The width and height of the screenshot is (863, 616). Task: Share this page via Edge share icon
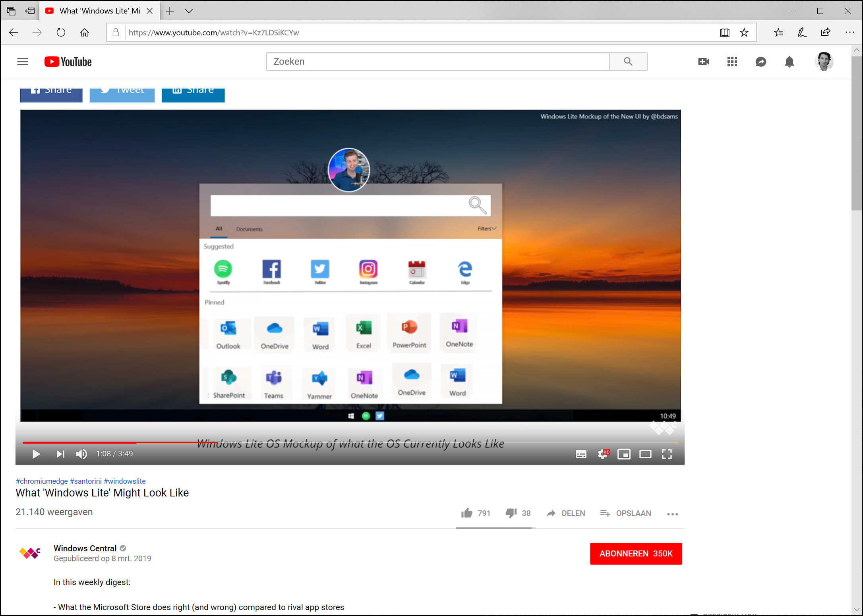point(826,33)
